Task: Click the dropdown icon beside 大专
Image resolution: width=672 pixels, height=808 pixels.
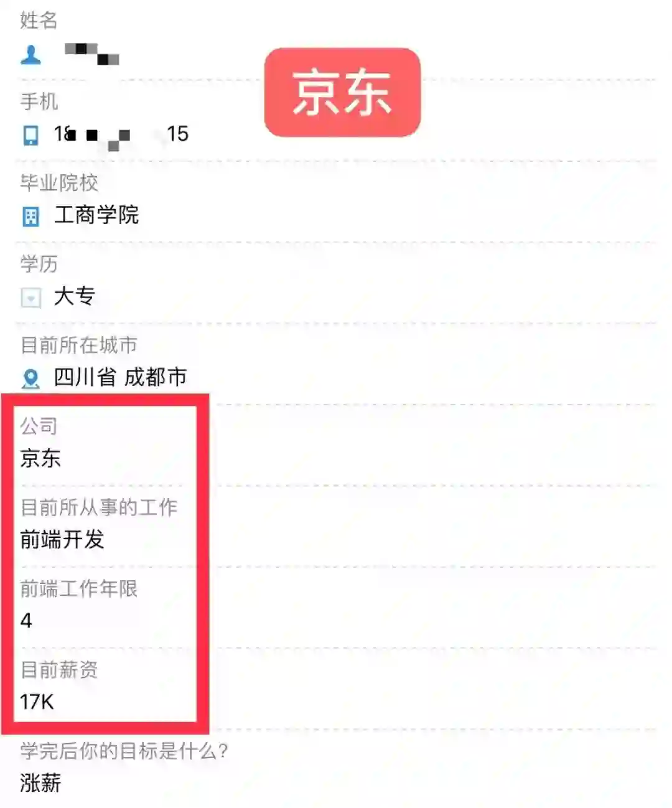Action: [30, 298]
